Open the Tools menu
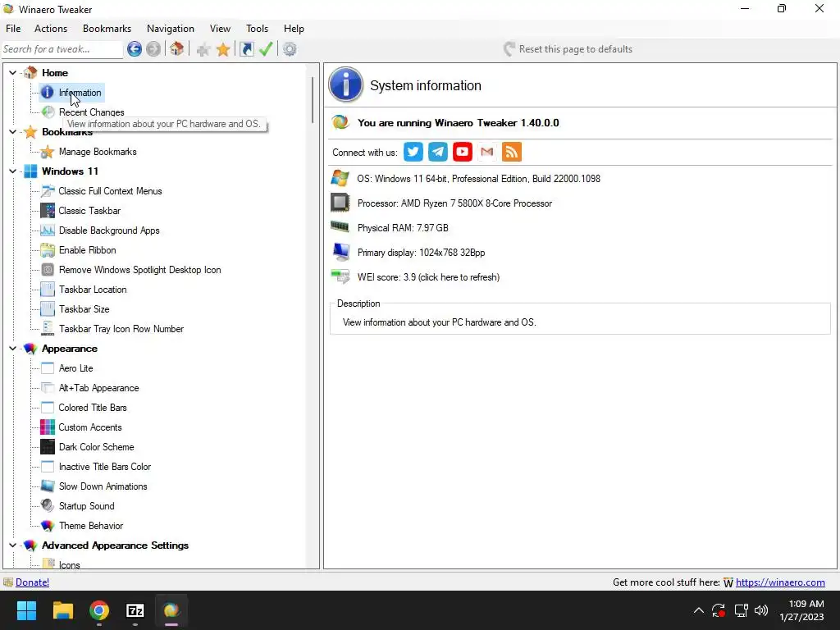This screenshot has height=630, width=840. pos(257,29)
